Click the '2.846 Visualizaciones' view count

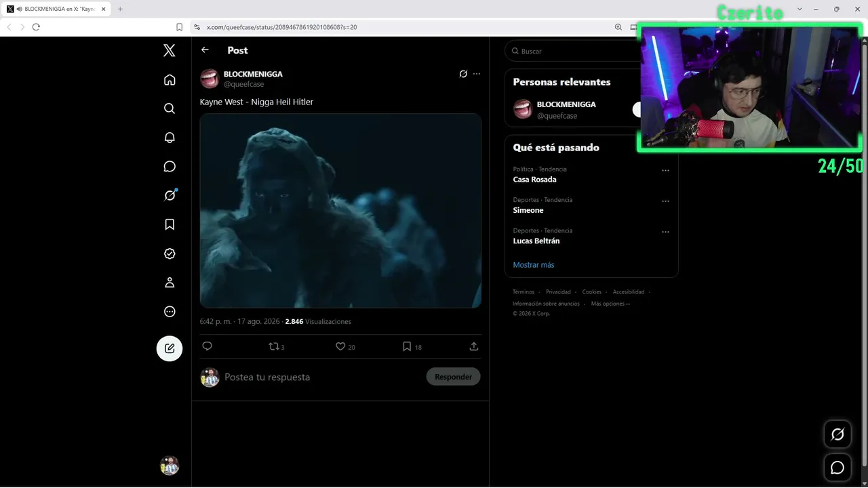point(318,321)
